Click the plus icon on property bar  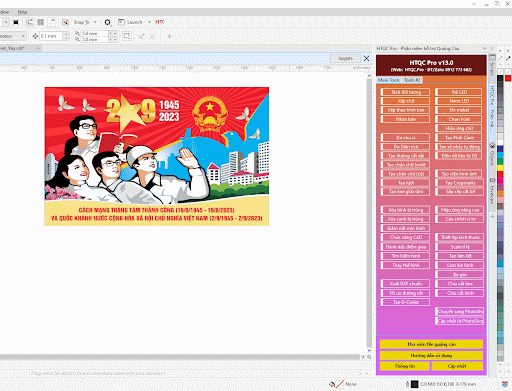(169, 36)
